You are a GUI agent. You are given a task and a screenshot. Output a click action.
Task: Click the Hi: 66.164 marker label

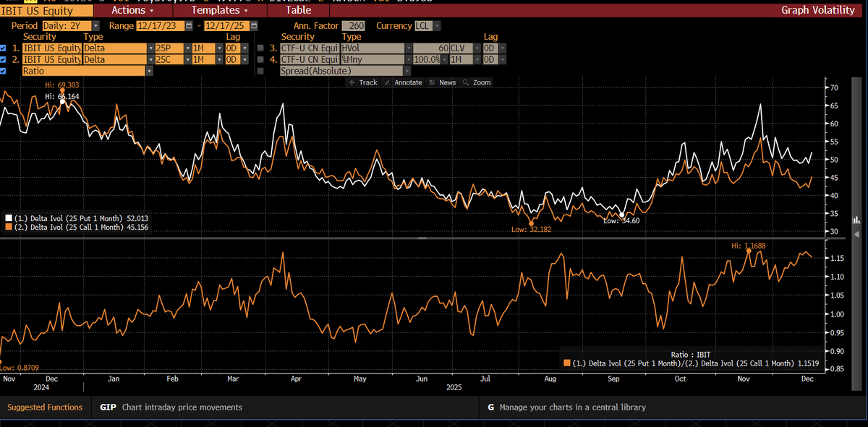click(61, 96)
